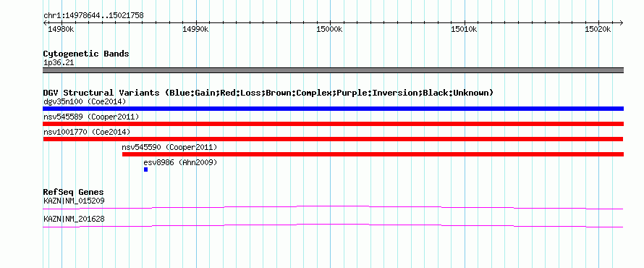The image size is (644, 268).
Task: Open the nsv1001770 (Coe2014) label
Action: click(x=87, y=132)
